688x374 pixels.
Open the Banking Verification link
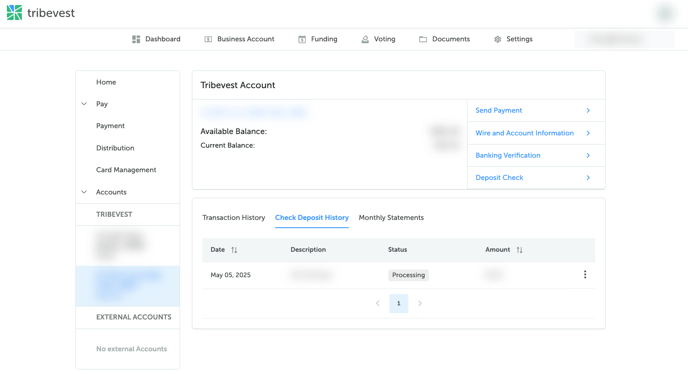click(x=508, y=155)
